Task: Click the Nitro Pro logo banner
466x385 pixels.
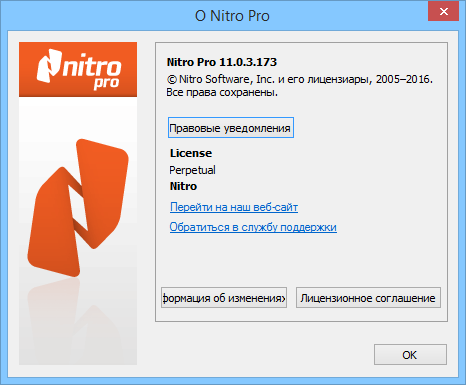Action: (78, 69)
